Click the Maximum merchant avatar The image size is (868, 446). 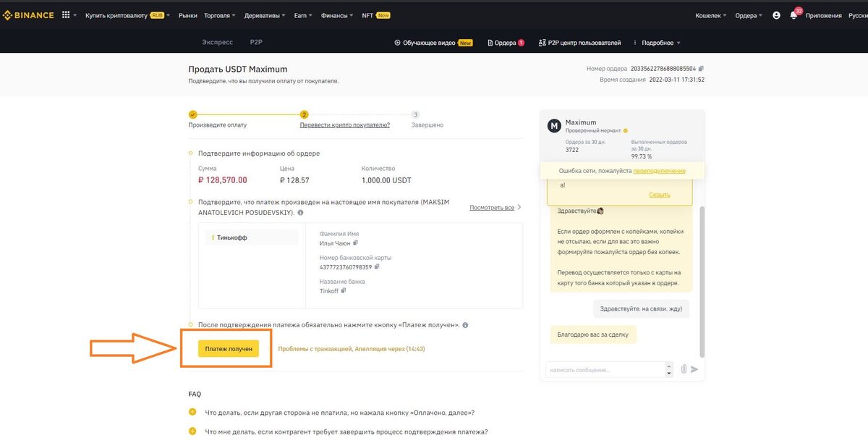[555, 126]
